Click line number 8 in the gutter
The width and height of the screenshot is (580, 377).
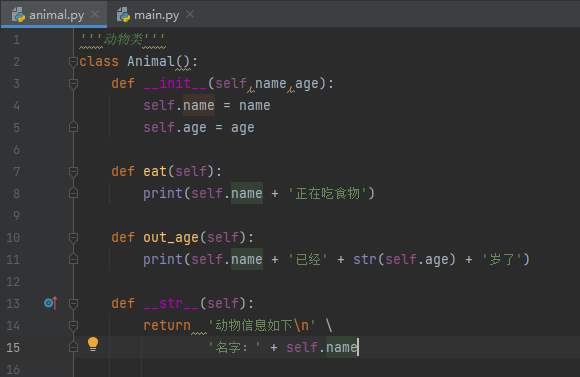(16, 193)
